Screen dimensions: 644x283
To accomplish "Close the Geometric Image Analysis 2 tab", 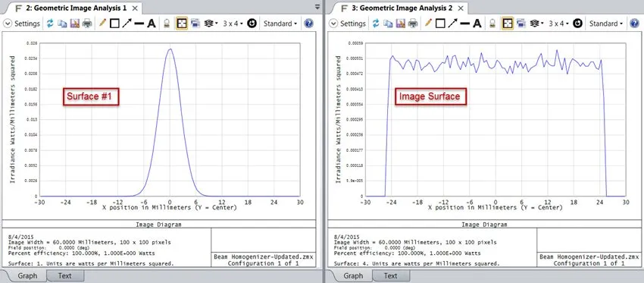I will pyautogui.click(x=461, y=8).
